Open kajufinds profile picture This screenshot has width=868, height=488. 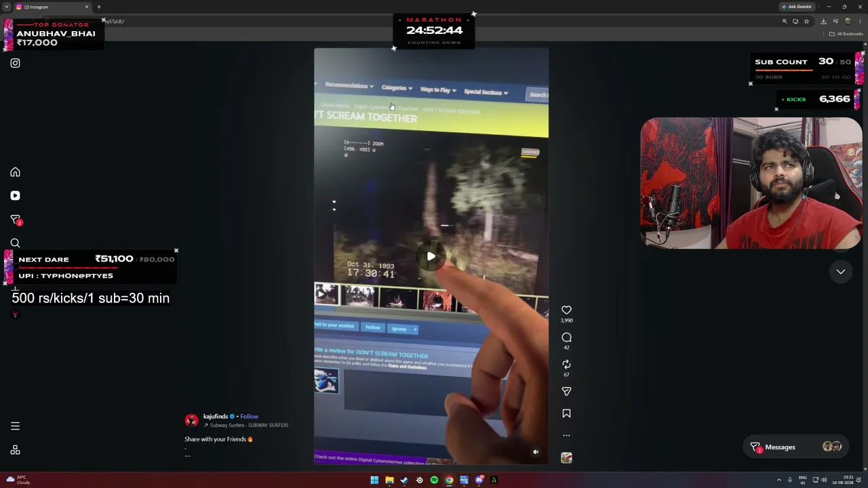(191, 421)
